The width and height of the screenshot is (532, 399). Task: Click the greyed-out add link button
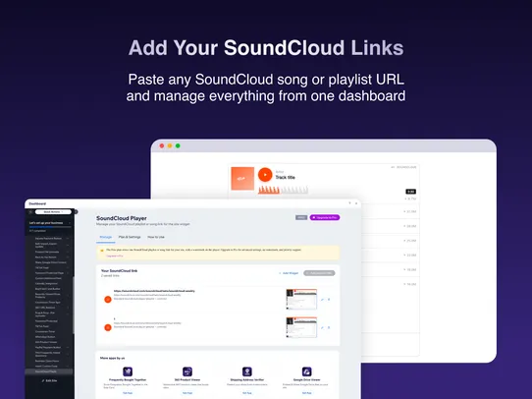coord(319,273)
